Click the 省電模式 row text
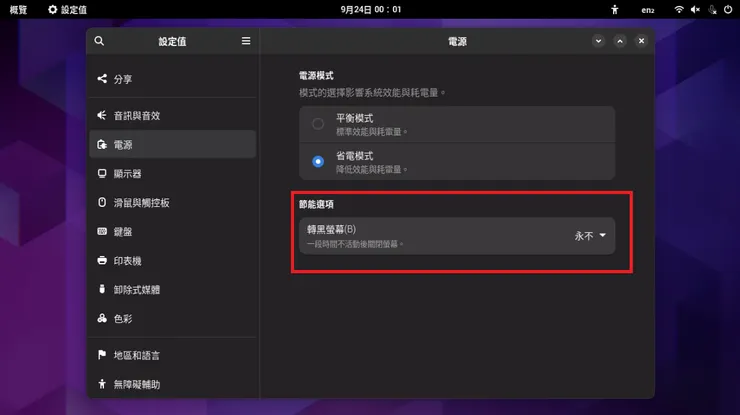Viewport: 740px width, 415px height. [x=354, y=156]
